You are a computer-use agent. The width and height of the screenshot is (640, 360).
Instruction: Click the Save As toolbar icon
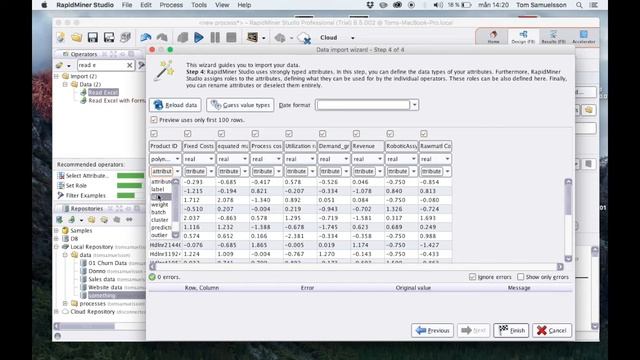(109, 38)
